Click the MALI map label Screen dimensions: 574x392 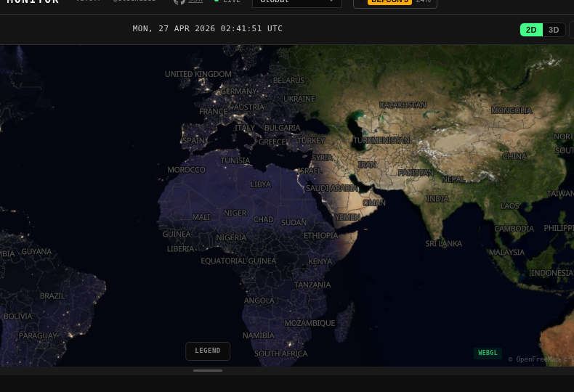tap(201, 217)
